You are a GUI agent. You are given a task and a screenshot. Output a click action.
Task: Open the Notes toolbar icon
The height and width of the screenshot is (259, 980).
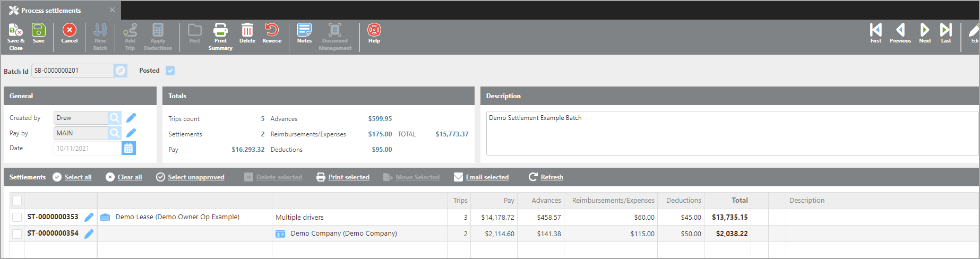tap(304, 31)
